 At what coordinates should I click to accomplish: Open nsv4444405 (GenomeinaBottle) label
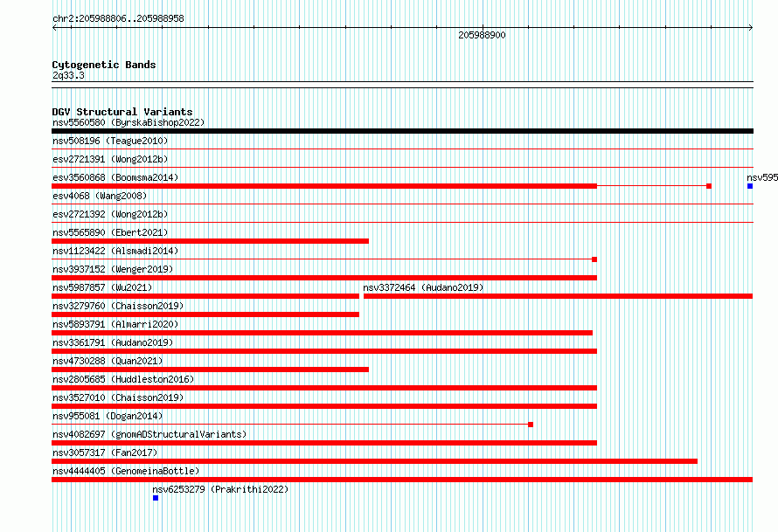pos(126,471)
